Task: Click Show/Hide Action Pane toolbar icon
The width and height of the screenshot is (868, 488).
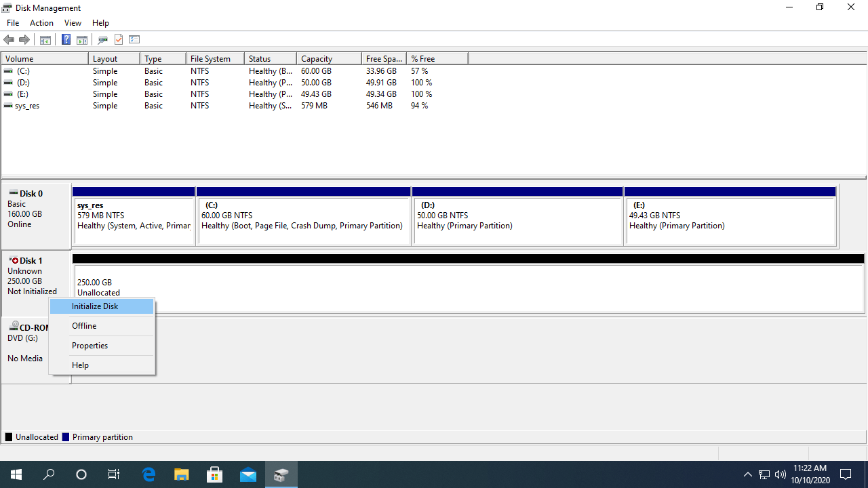Action: click(82, 40)
